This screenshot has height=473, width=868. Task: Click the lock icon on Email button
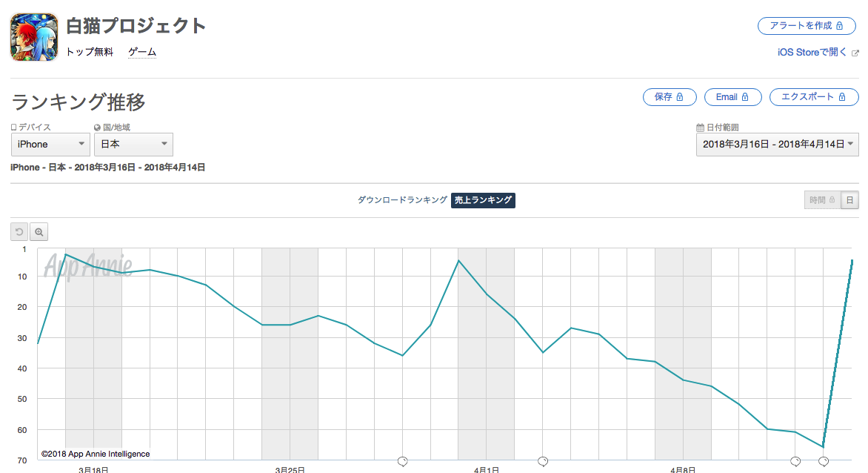pyautogui.click(x=745, y=97)
